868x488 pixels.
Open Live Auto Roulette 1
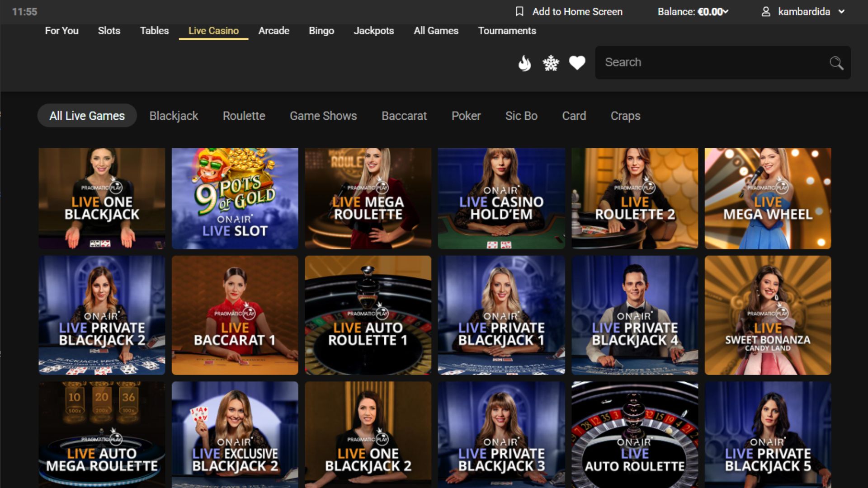368,315
